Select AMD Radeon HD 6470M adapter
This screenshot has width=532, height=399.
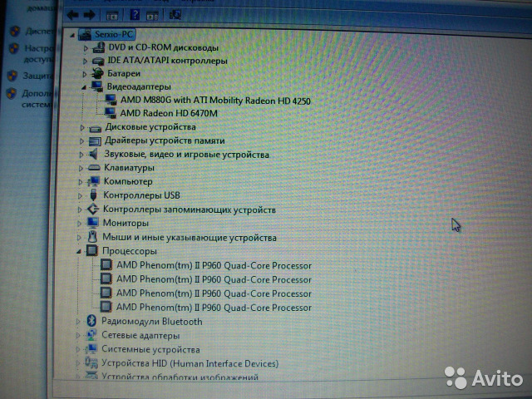point(169,113)
